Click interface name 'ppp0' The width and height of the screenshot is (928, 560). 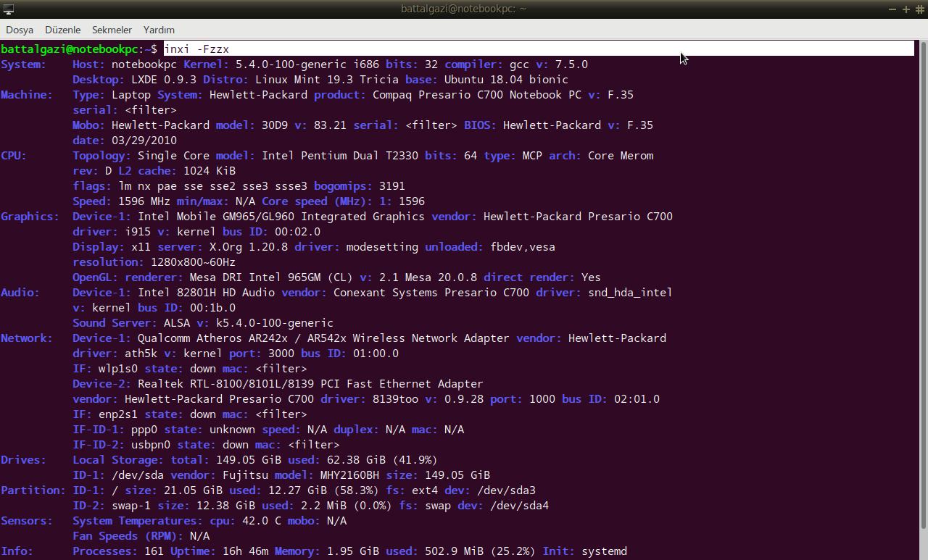tap(144, 430)
